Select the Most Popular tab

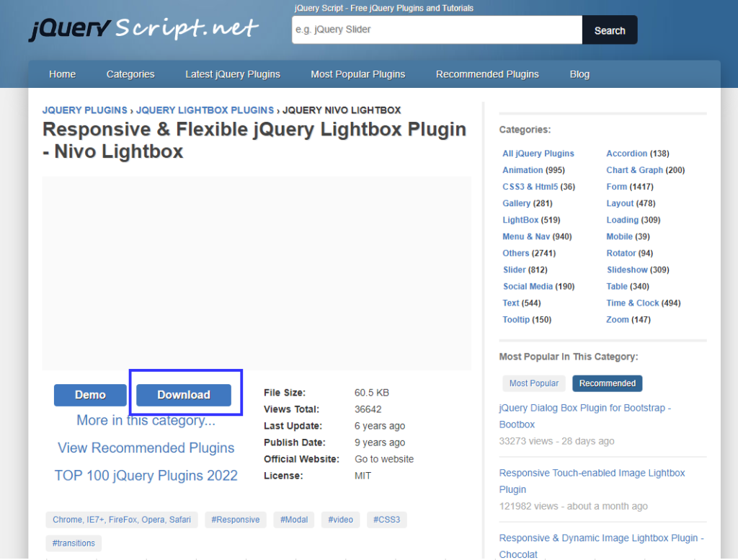point(533,383)
